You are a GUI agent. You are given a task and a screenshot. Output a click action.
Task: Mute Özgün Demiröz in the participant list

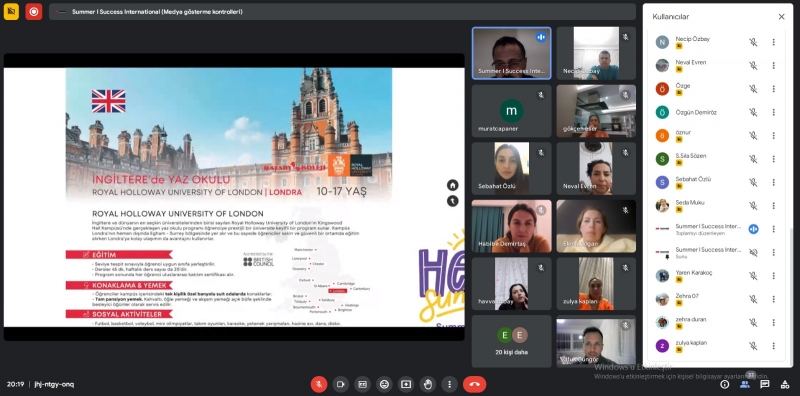[753, 112]
